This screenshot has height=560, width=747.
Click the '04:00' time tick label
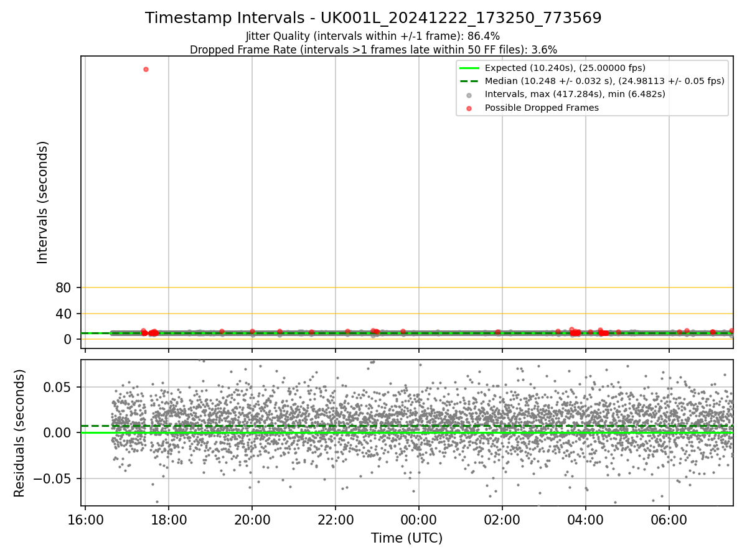pos(586,519)
